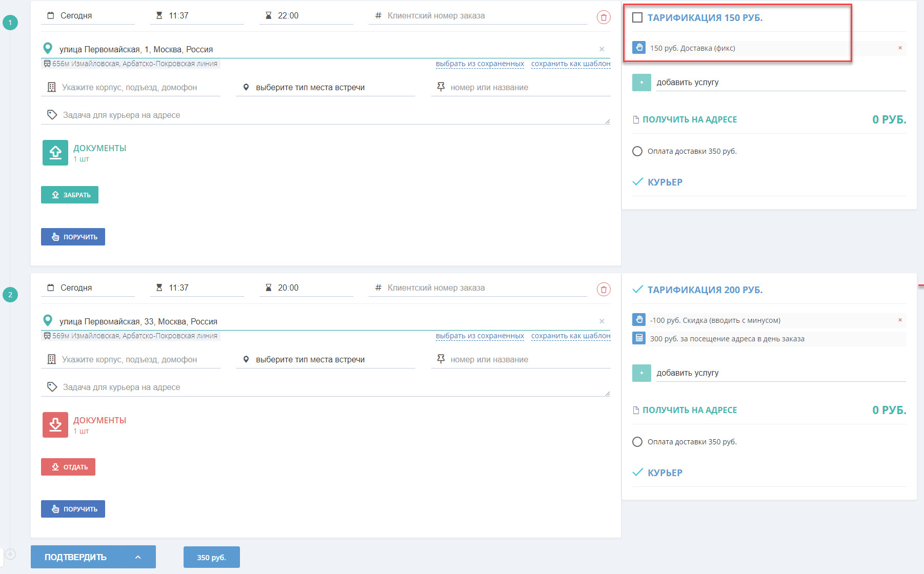924x574 pixels.
Task: Click the red download ДОКУМЕНТЫ icon in address 2
Action: (55, 425)
